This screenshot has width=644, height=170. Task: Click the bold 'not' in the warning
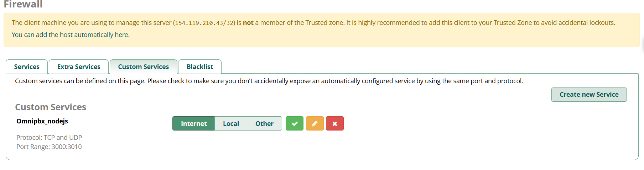[x=248, y=22]
